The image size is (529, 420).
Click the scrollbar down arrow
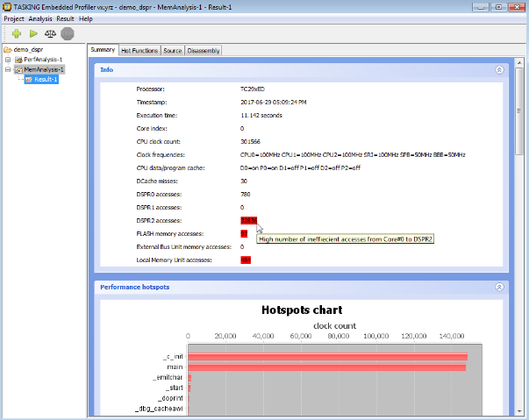519,411
